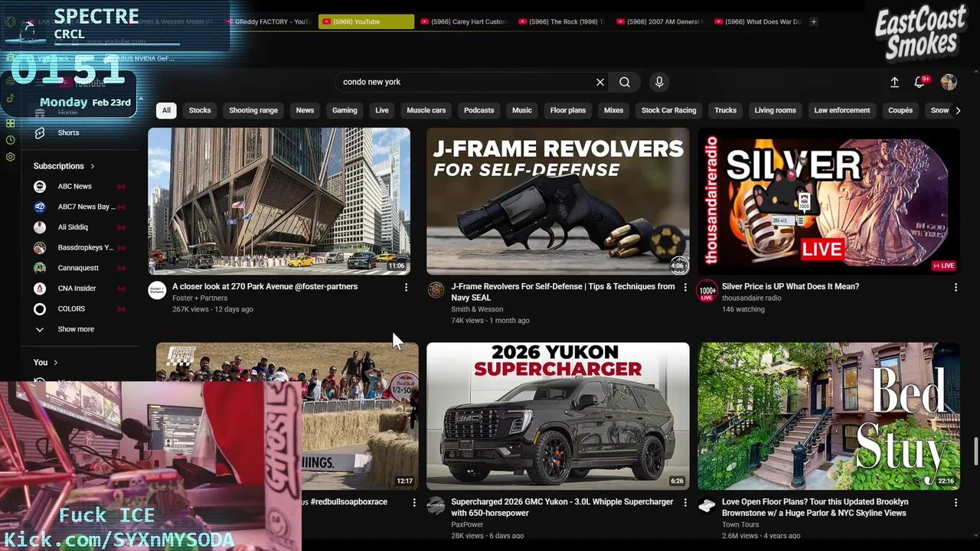Viewport: 980px width, 551px height.
Task: Open 'Silver Price is UP What Does It Mean?' title
Action: [790, 286]
